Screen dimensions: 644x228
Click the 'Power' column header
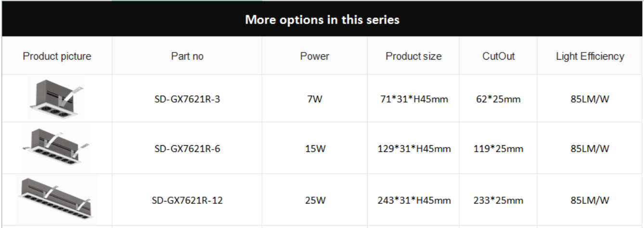(x=315, y=56)
